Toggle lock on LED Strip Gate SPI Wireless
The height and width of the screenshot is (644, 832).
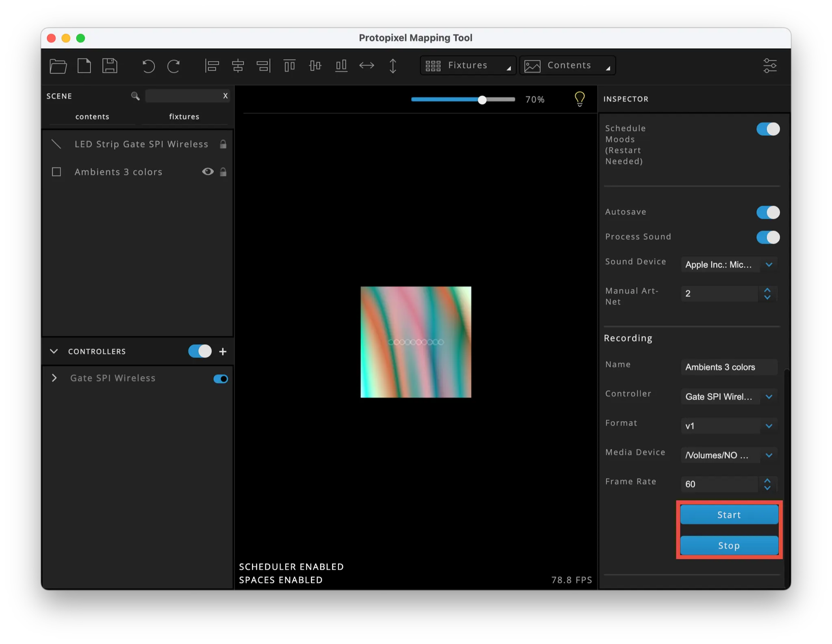[223, 144]
